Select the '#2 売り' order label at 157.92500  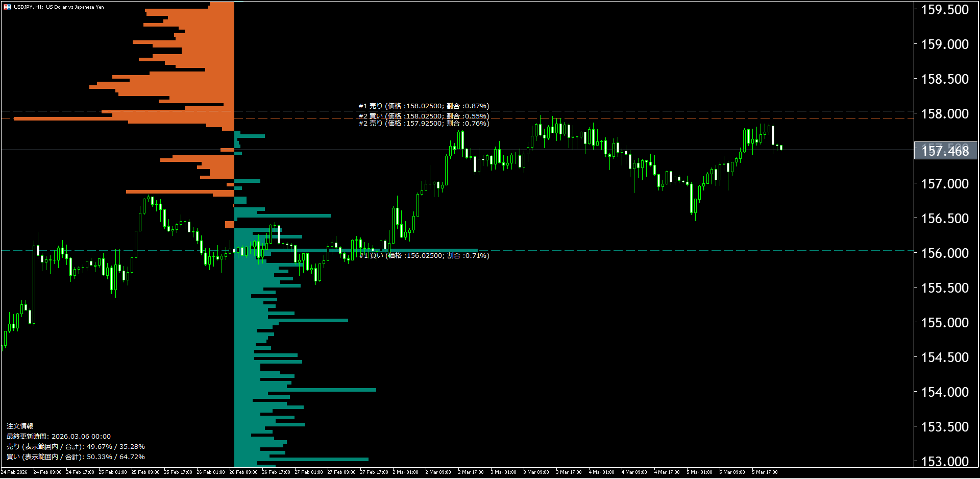coord(424,124)
